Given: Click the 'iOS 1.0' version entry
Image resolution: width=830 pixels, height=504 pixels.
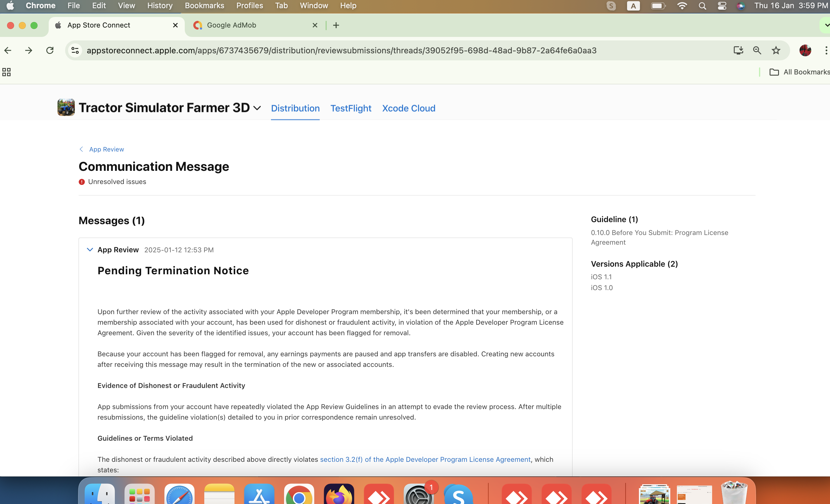Looking at the screenshot, I should [602, 288].
